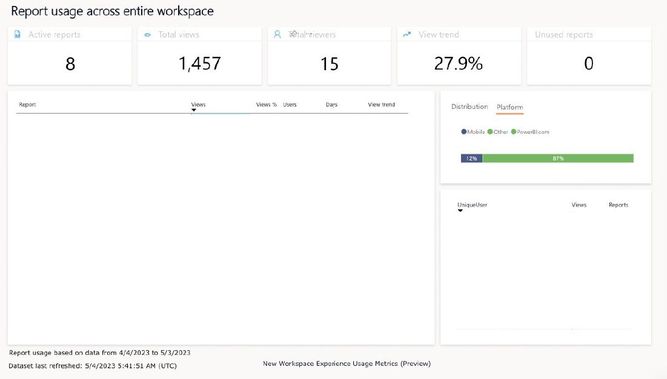Click the Dataset last refreshed text
The width and height of the screenshot is (667, 379).
pos(93,366)
